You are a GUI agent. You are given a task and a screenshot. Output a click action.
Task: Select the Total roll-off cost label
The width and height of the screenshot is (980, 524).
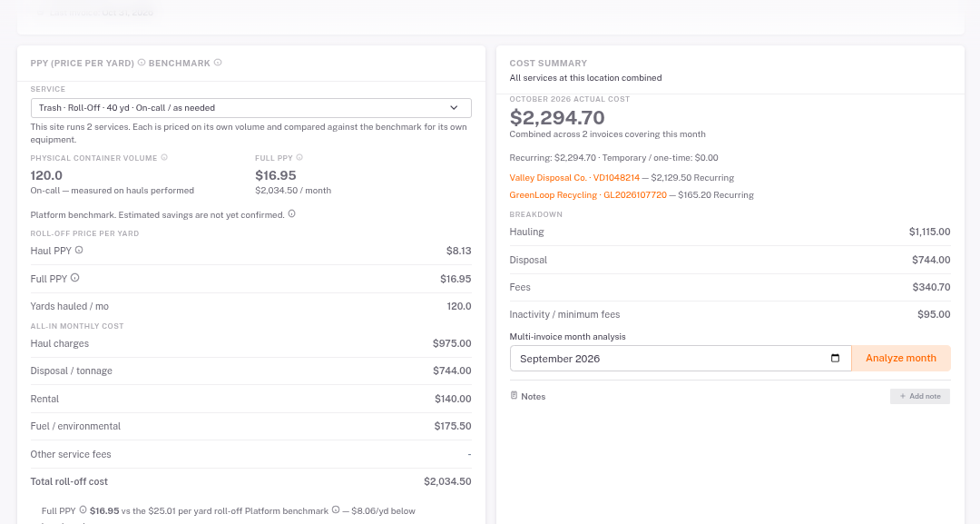69,481
